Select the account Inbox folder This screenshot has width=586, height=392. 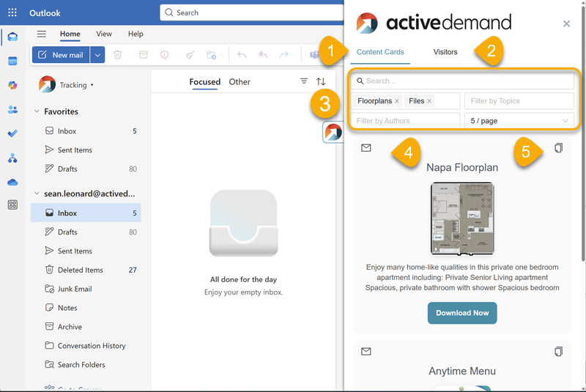pyautogui.click(x=86, y=213)
